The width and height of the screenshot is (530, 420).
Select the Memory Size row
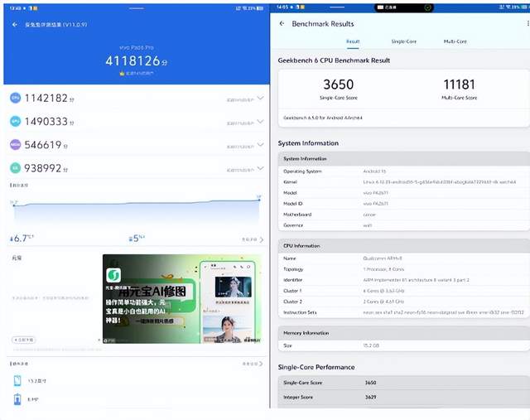[403, 345]
